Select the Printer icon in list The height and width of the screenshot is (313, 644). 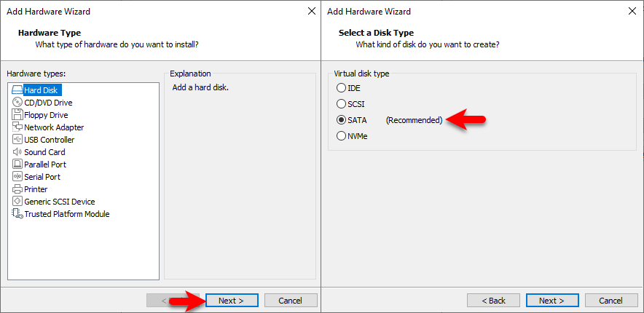tap(17, 189)
